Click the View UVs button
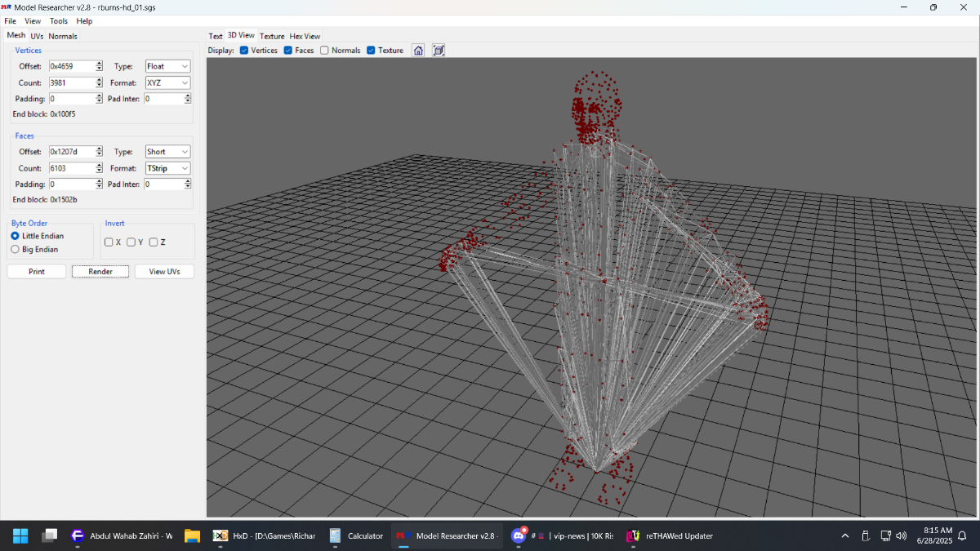Viewport: 980px width, 551px height. click(x=164, y=271)
